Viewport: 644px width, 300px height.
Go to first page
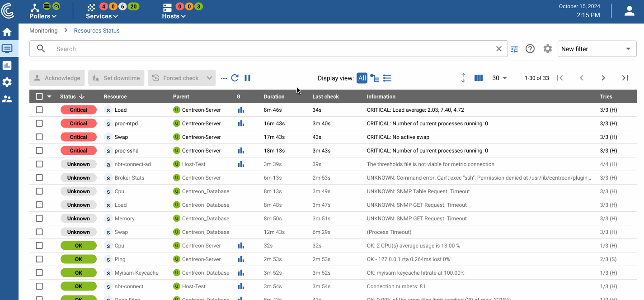[560, 78]
